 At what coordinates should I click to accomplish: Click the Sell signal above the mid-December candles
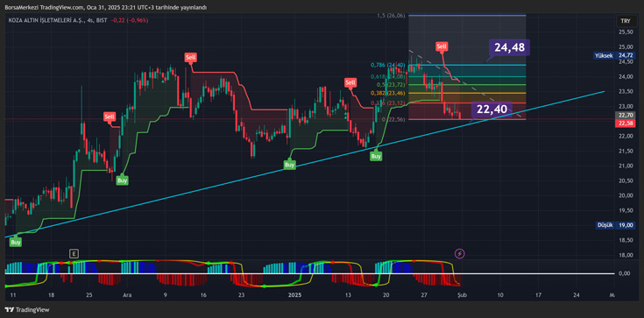pos(190,58)
